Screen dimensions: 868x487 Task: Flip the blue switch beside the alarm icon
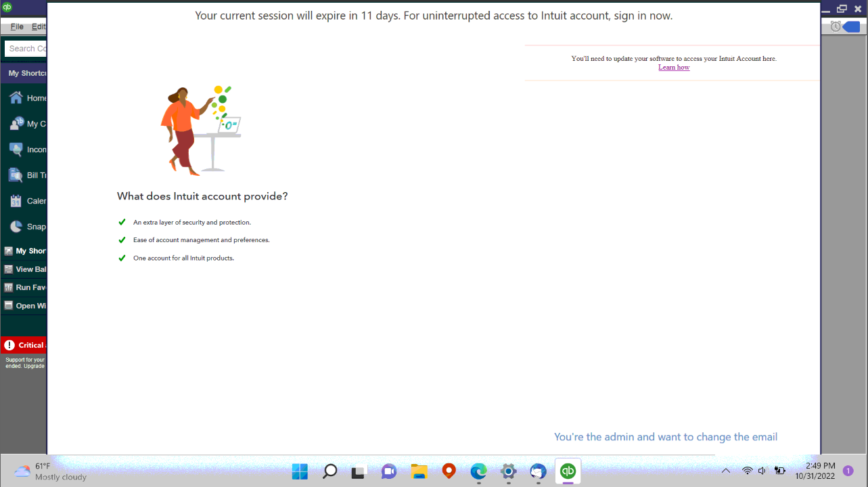tap(852, 26)
